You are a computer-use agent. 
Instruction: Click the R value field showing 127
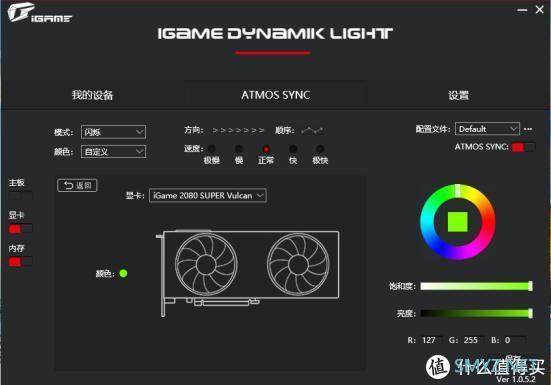coord(432,340)
